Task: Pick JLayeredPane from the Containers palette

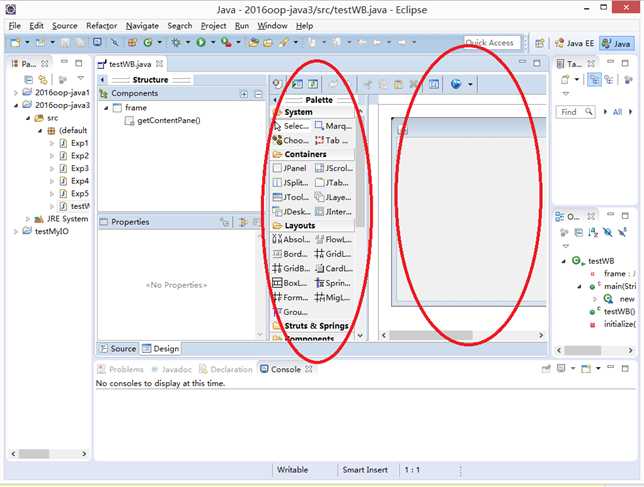Action: (333, 198)
